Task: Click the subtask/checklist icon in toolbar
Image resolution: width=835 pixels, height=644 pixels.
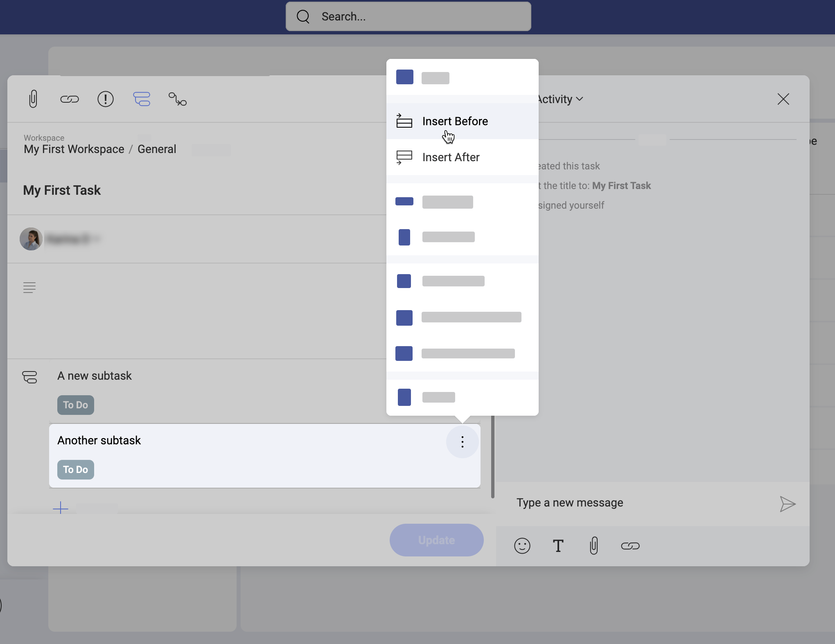Action: (142, 99)
